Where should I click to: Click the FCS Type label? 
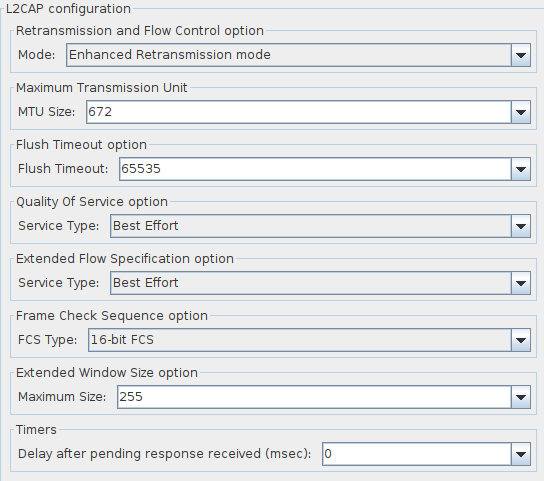pos(48,340)
